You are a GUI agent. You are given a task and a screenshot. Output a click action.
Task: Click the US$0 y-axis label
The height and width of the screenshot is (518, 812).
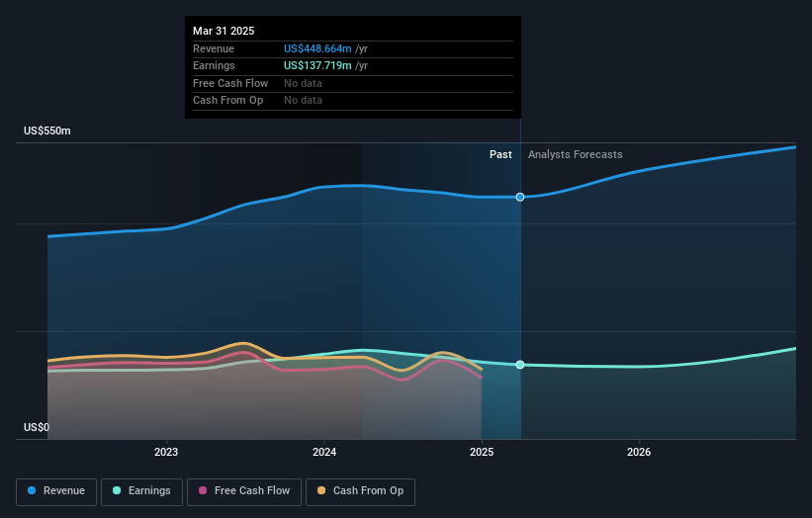point(37,427)
